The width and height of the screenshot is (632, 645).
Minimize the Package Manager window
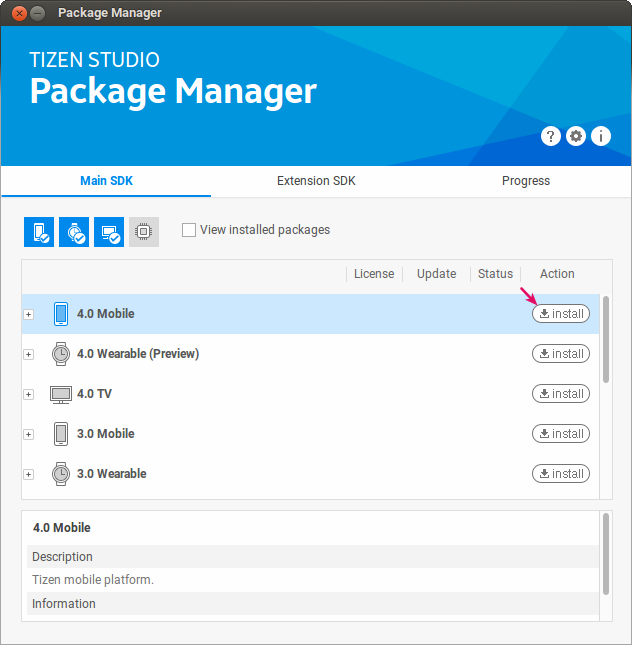(38, 13)
